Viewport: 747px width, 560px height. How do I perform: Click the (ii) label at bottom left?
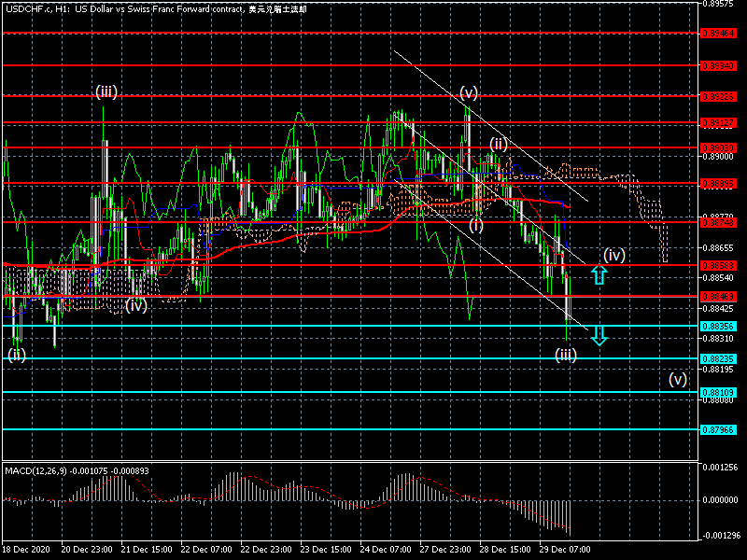point(17,354)
